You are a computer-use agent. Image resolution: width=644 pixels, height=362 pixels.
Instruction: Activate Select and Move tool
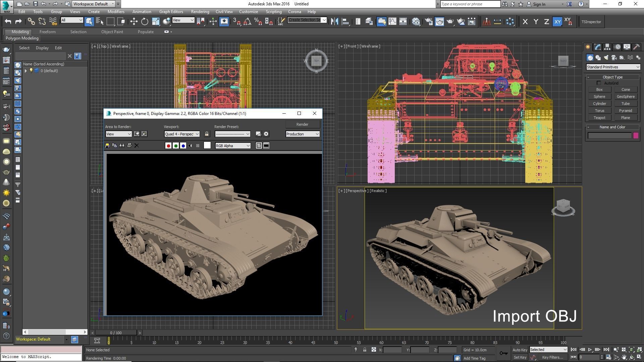(134, 21)
